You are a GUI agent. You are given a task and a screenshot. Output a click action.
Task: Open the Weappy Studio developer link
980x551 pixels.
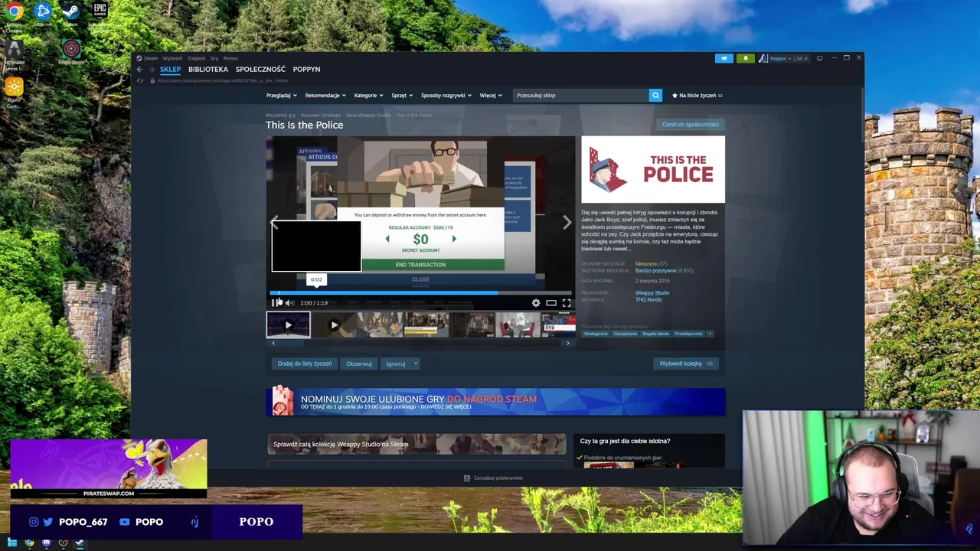652,292
